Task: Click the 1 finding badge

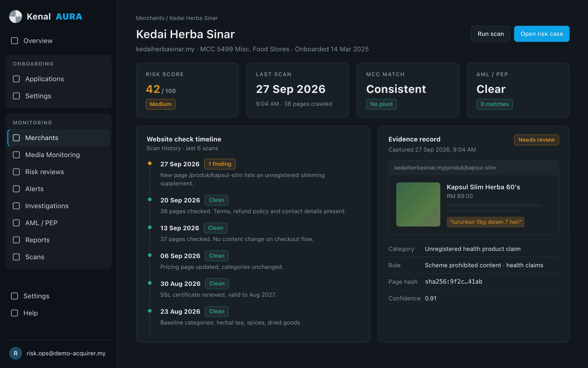Action: [x=220, y=164]
